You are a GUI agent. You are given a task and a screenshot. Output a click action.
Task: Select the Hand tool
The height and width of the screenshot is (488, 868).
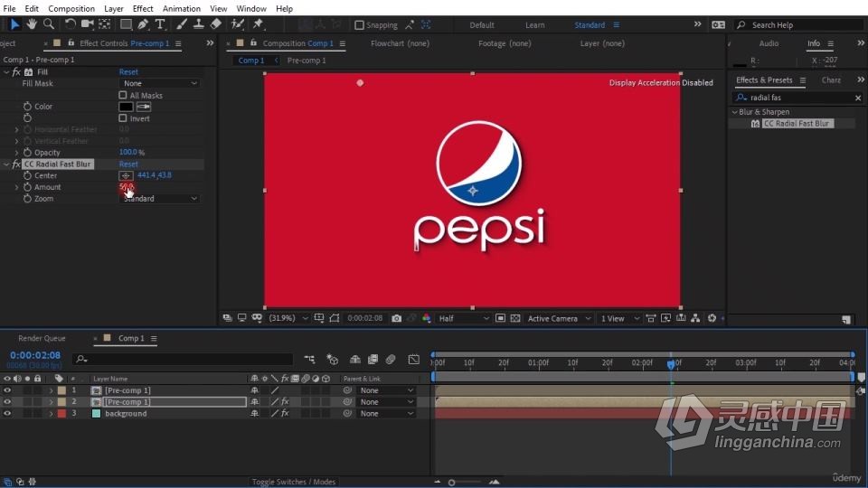32,23
